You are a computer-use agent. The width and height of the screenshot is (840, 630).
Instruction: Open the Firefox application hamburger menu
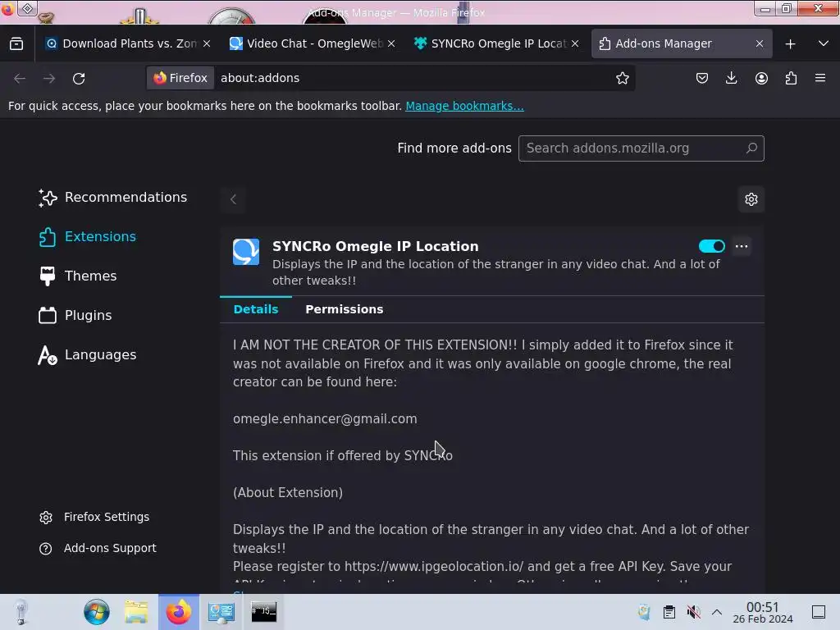point(820,78)
